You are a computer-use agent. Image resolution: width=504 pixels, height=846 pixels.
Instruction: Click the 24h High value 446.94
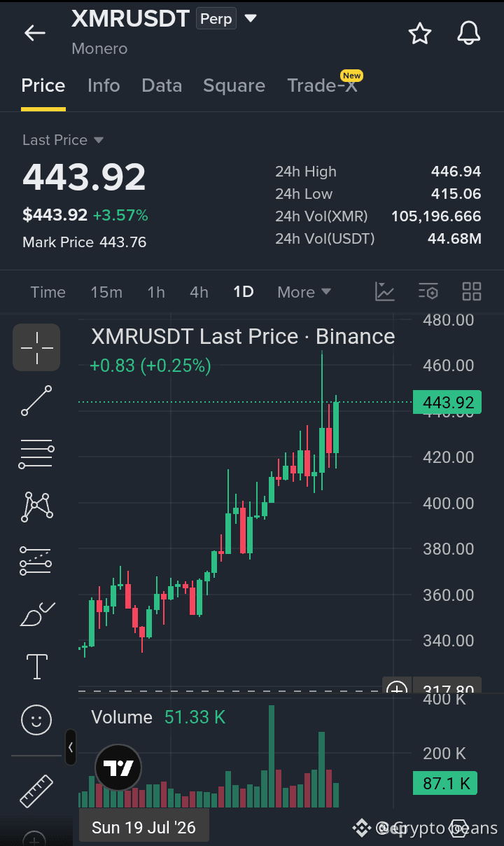(x=456, y=172)
